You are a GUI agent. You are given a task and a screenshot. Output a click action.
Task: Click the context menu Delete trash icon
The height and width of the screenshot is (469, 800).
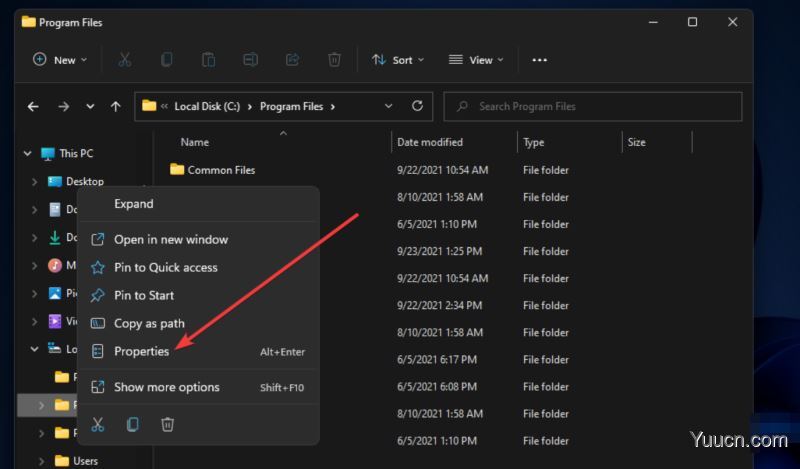pos(167,424)
